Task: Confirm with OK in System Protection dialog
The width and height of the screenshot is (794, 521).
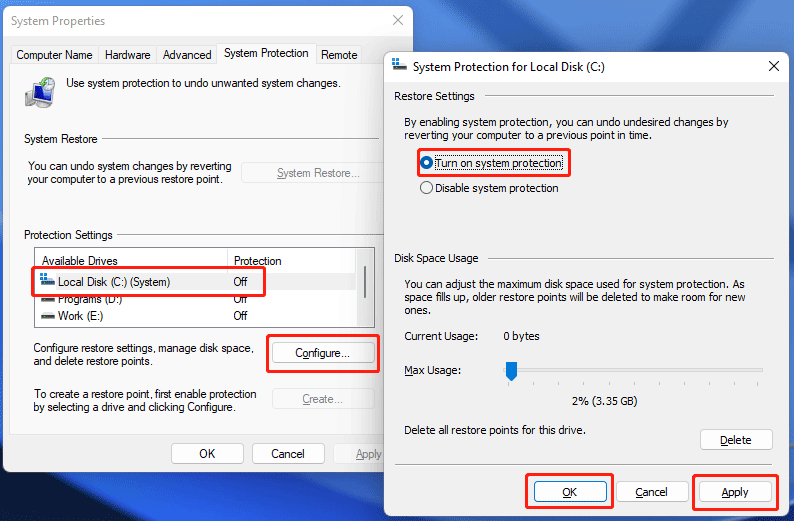Action: point(569,492)
